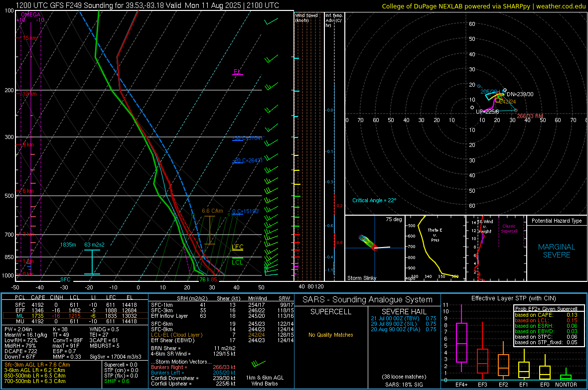Click the based on CAPE: 0.13 line
This screenshot has width=588, height=390.
[x=546, y=315]
